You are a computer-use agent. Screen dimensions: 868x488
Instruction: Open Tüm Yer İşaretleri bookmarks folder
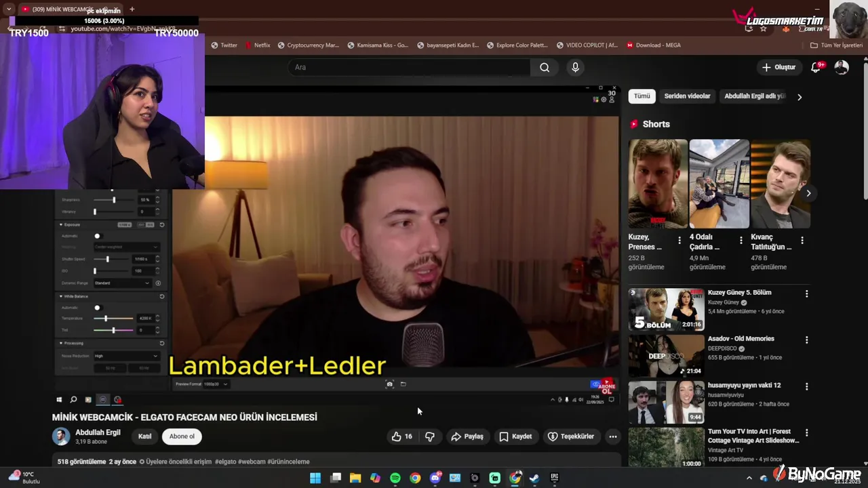[837, 45]
